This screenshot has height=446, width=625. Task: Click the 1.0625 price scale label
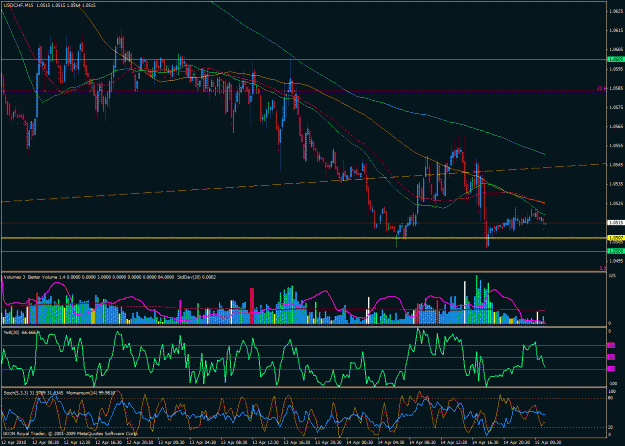(x=616, y=12)
